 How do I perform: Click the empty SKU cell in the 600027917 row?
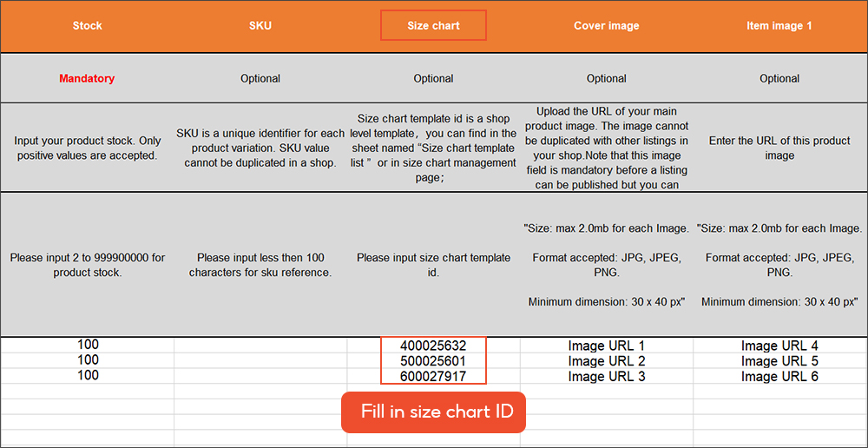click(x=260, y=376)
